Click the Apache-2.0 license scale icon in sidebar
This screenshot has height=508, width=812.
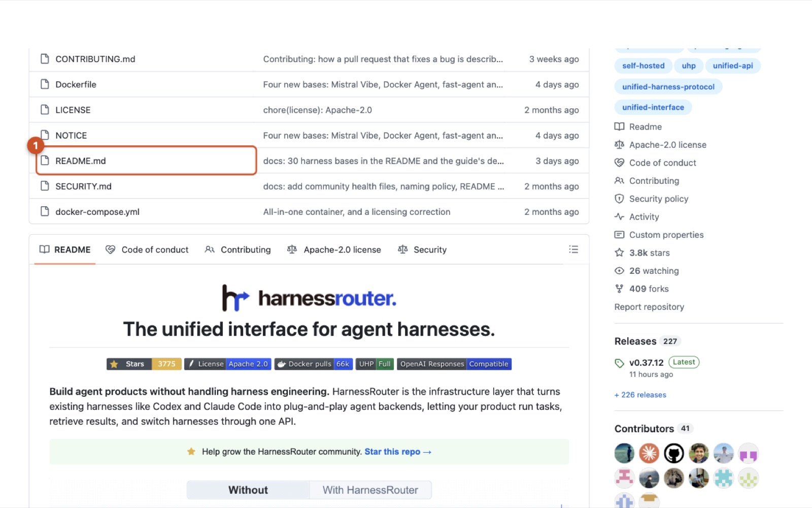point(619,145)
